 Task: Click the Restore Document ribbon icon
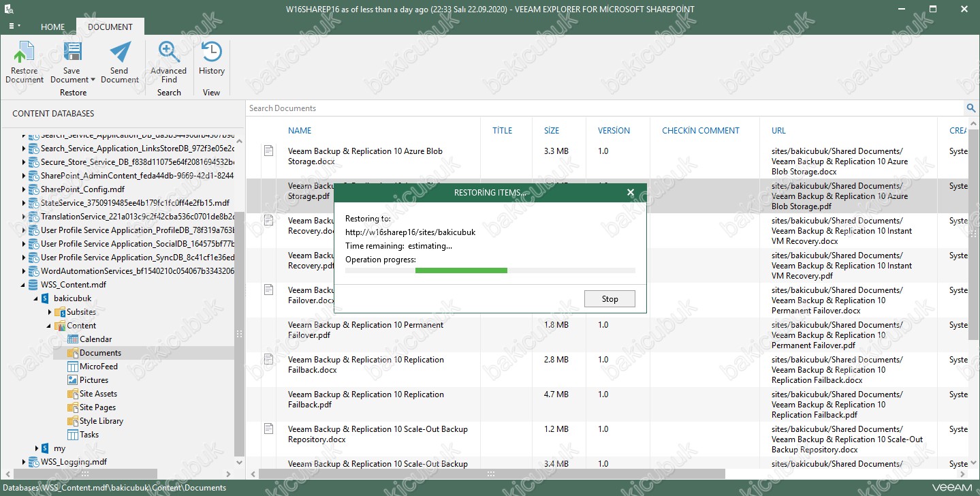(x=25, y=52)
